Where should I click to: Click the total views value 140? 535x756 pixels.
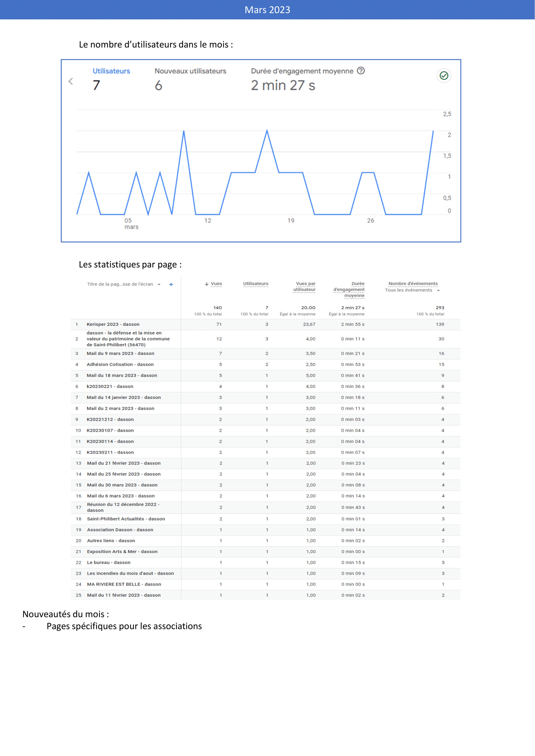point(218,308)
